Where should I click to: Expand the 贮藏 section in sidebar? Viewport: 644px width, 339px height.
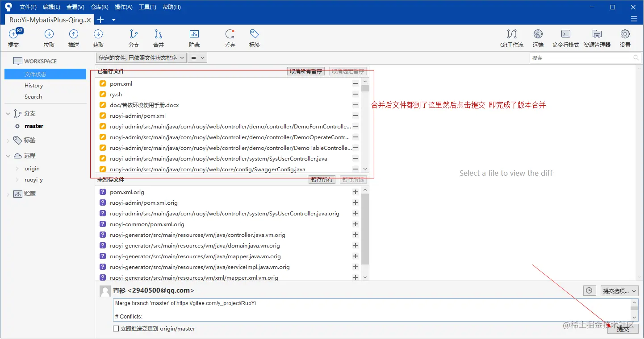pos(8,194)
